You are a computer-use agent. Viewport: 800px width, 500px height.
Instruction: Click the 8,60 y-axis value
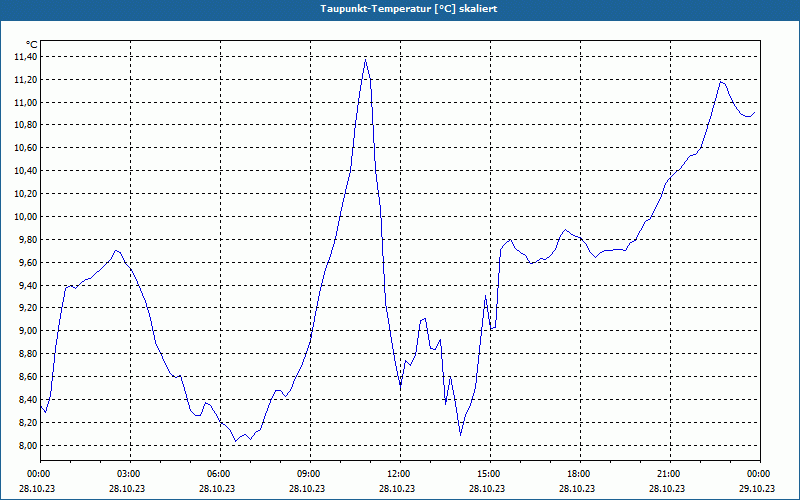pyautogui.click(x=28, y=377)
